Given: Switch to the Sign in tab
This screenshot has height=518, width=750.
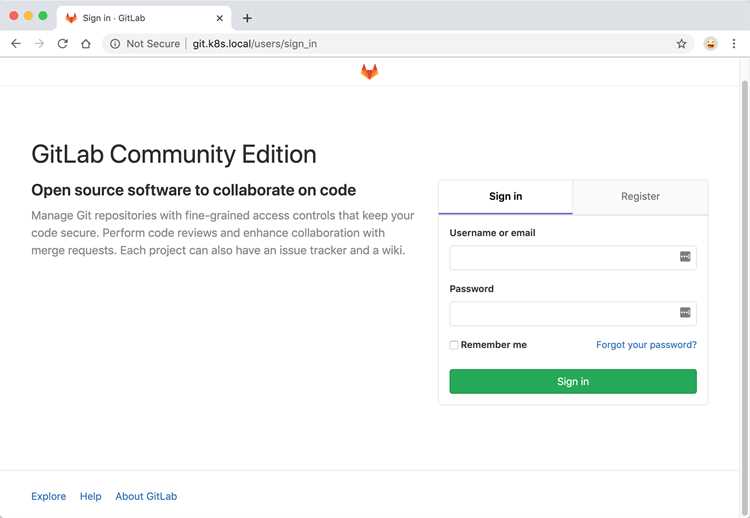Looking at the screenshot, I should 505,197.
